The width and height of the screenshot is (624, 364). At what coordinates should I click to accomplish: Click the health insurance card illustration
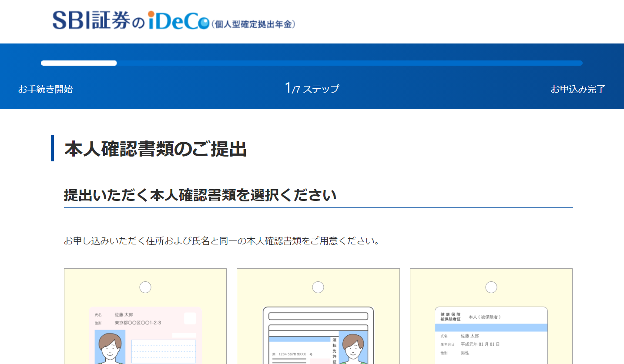click(491, 335)
